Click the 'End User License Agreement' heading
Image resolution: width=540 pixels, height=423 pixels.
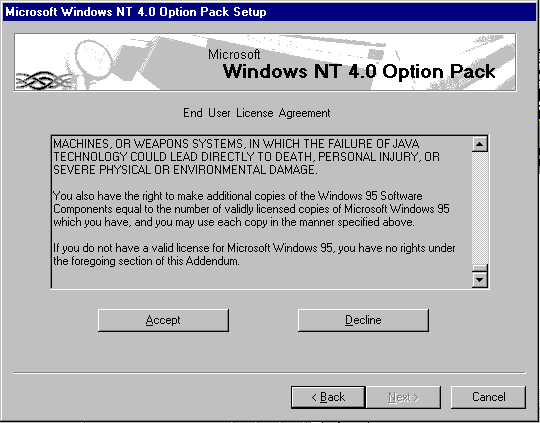tap(257, 113)
